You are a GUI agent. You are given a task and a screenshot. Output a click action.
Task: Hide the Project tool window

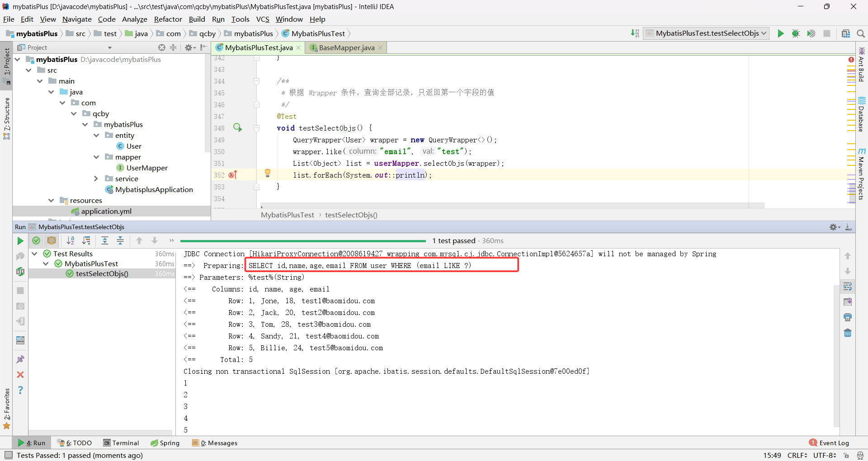(203, 47)
